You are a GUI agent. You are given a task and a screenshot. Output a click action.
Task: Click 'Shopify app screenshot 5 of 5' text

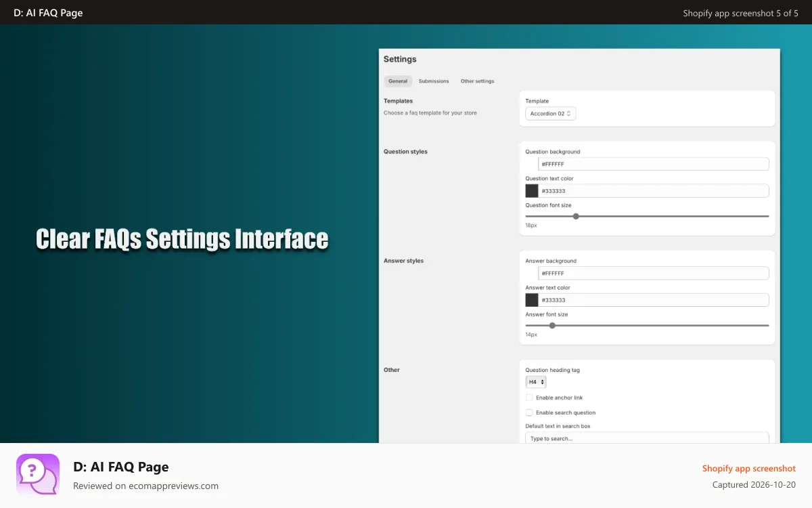[x=740, y=13]
